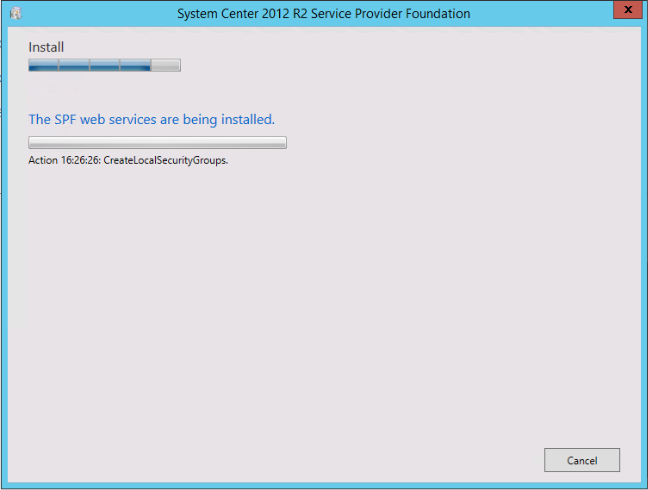This screenshot has height=490, width=648.
Task: Click the 16:26:26 action timestamp
Action: (x=79, y=160)
